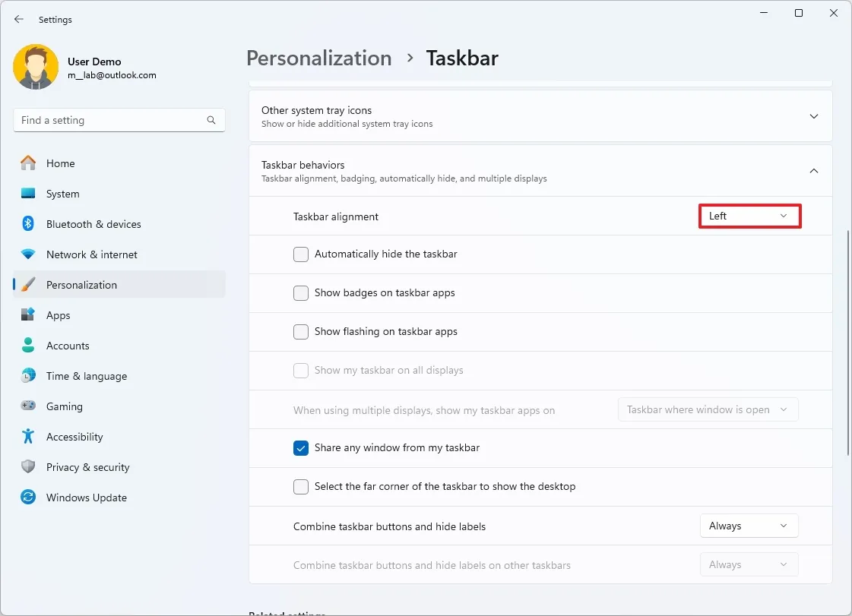Enable Automatically hide the taskbar checkbox
Image resolution: width=852 pixels, height=616 pixels.
pos(301,254)
